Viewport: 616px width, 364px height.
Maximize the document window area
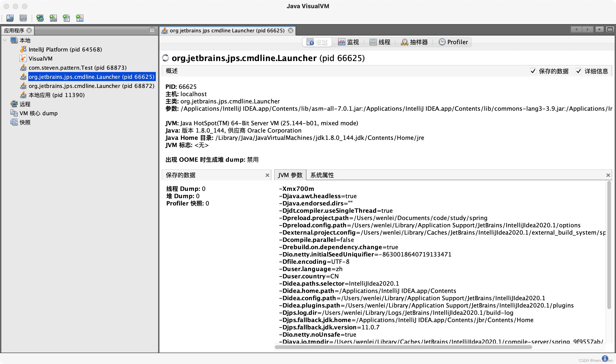[x=610, y=30]
